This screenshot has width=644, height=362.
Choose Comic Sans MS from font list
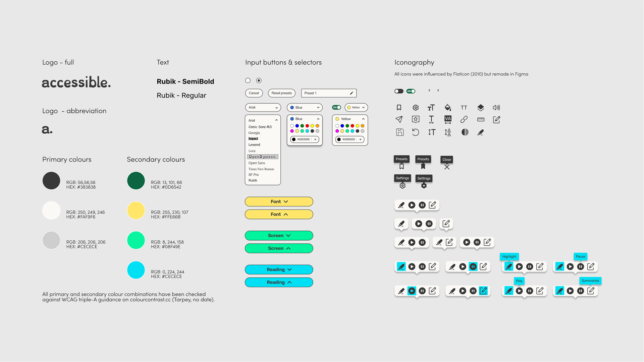click(260, 127)
